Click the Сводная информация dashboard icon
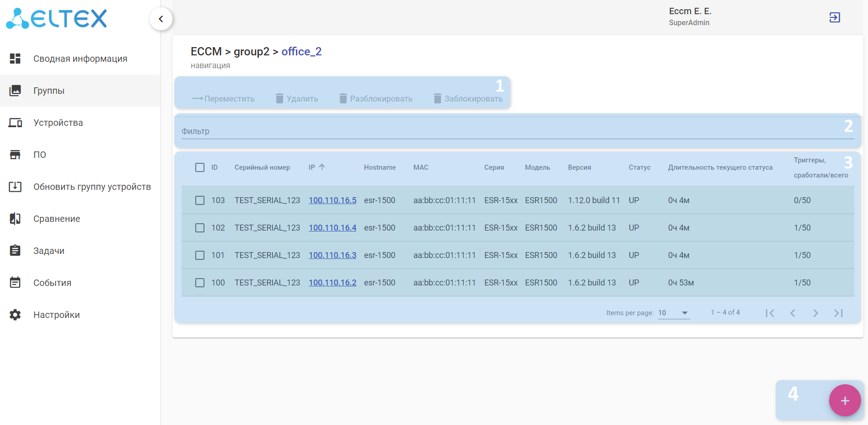Viewport: 868px width, 425px height. (x=15, y=59)
